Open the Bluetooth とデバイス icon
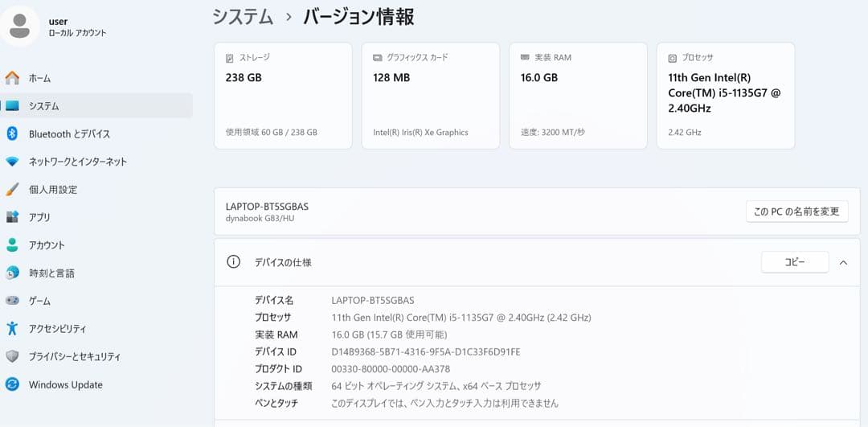Screen dimensions: 868x427 [12, 133]
